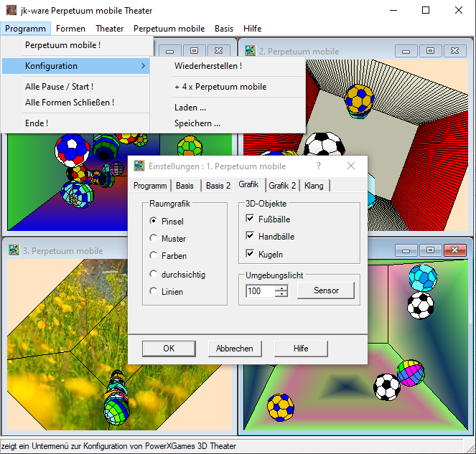Minimize the bottom-right child window
The image size is (476, 454).
[x=406, y=250]
